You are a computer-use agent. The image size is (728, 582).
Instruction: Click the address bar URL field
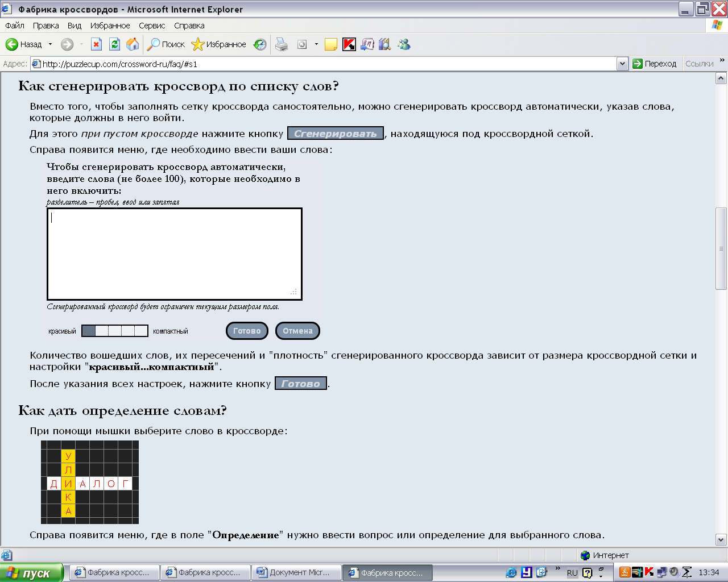(x=323, y=64)
